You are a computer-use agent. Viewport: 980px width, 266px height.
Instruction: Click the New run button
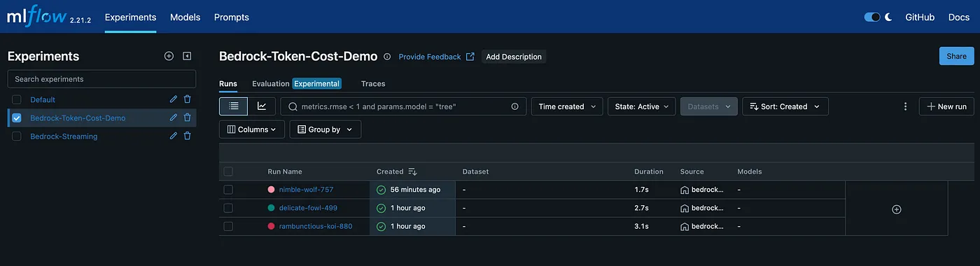946,106
